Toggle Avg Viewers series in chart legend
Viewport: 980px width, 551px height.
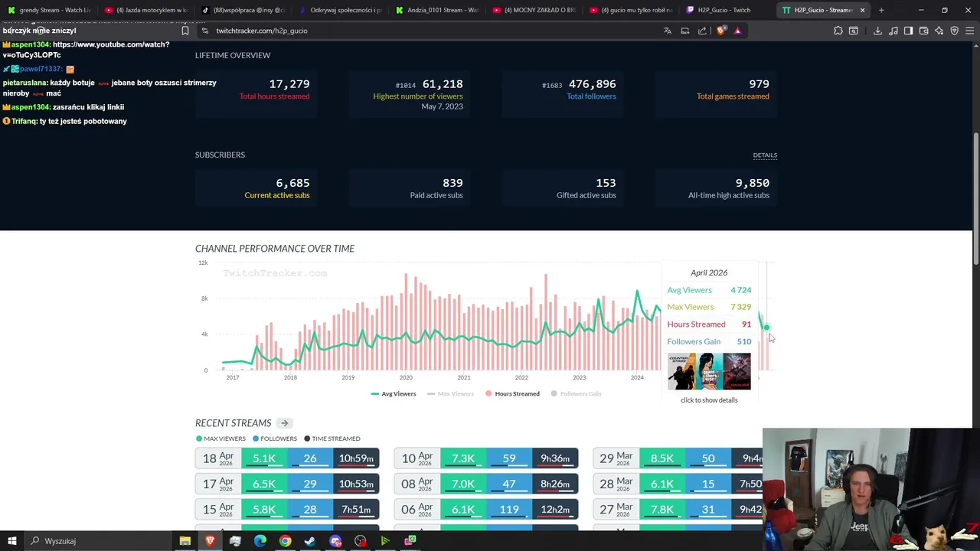tap(394, 393)
